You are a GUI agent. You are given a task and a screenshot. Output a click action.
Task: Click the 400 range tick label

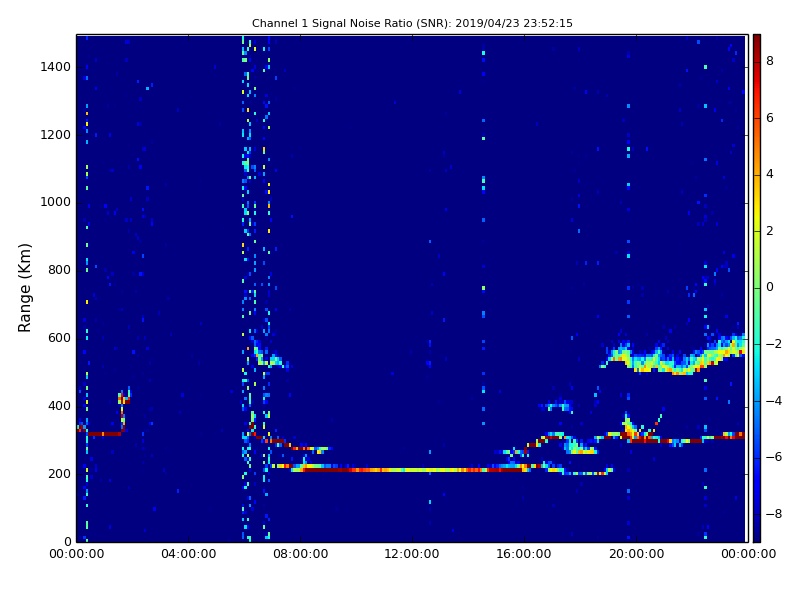pos(59,406)
